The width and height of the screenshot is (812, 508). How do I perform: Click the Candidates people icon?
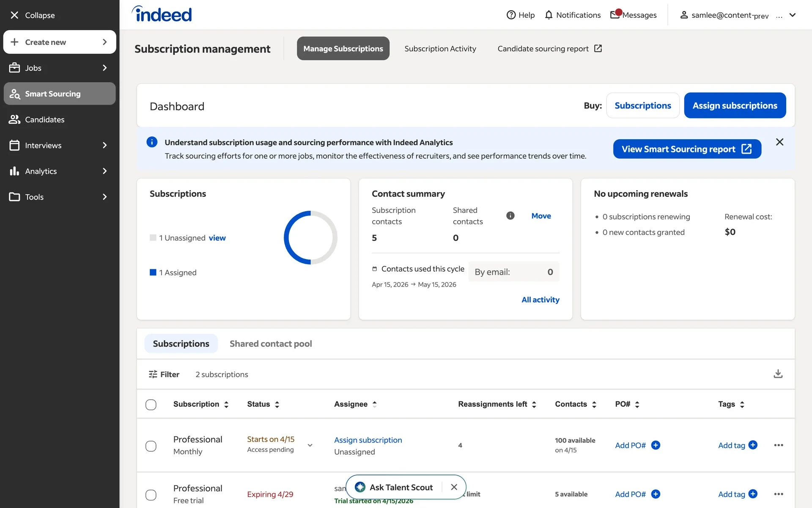tap(14, 119)
